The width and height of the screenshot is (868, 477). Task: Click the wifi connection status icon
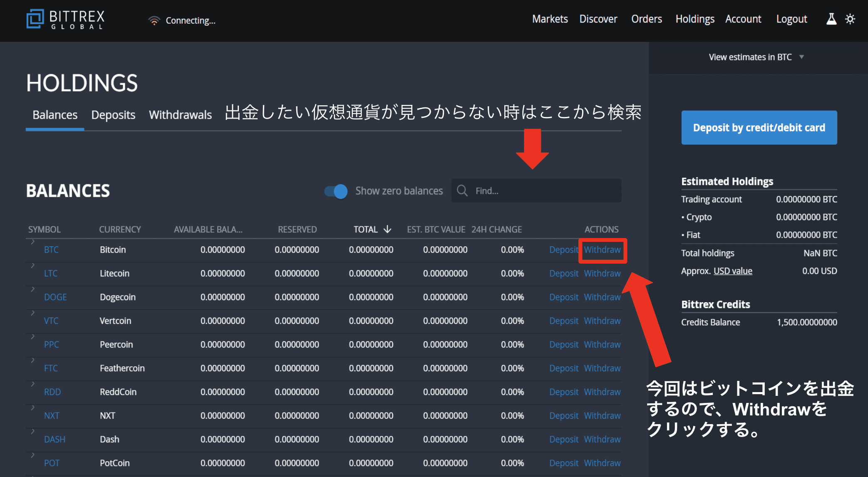click(154, 20)
